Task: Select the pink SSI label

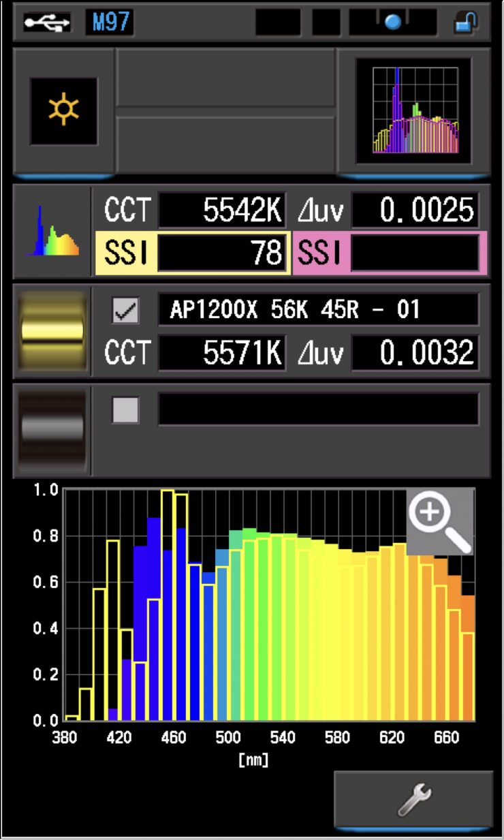Action: click(x=320, y=253)
